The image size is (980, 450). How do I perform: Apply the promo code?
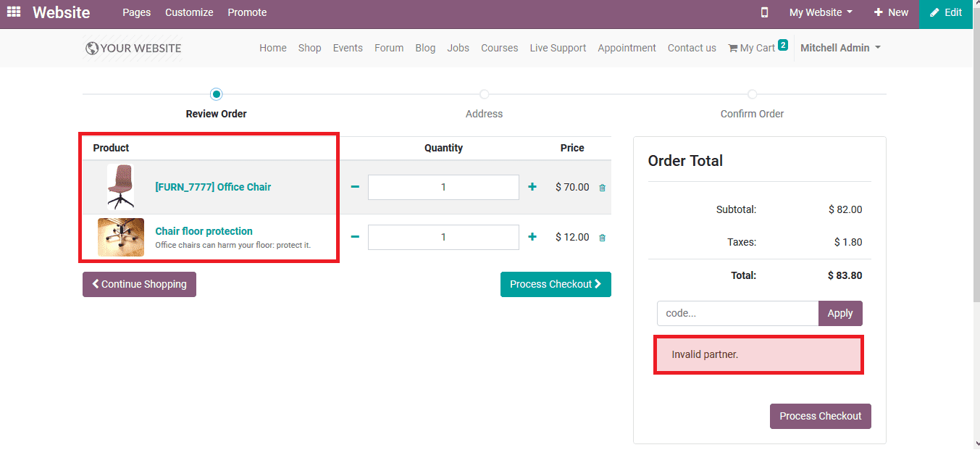[840, 313]
